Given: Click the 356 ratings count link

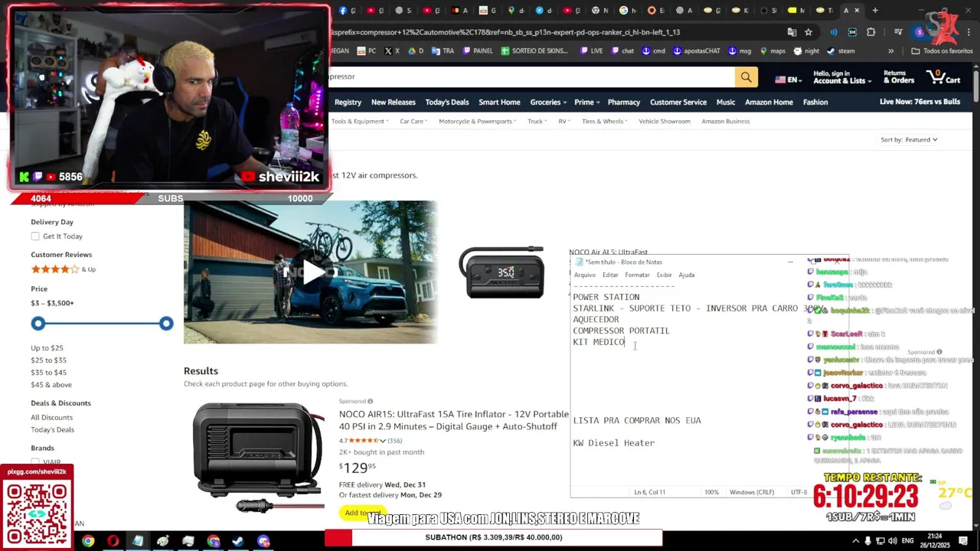Looking at the screenshot, I should coord(394,441).
